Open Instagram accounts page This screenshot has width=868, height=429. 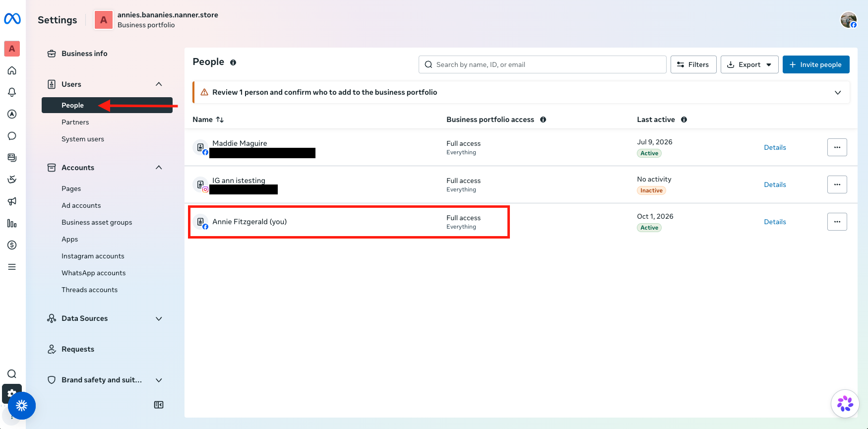pos(93,256)
